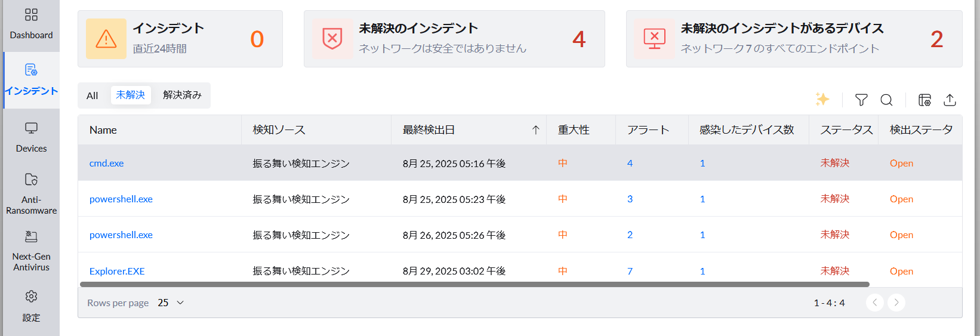Image resolution: width=980 pixels, height=336 pixels.
Task: Switch to the 解決済み tab
Action: pyautogui.click(x=182, y=95)
